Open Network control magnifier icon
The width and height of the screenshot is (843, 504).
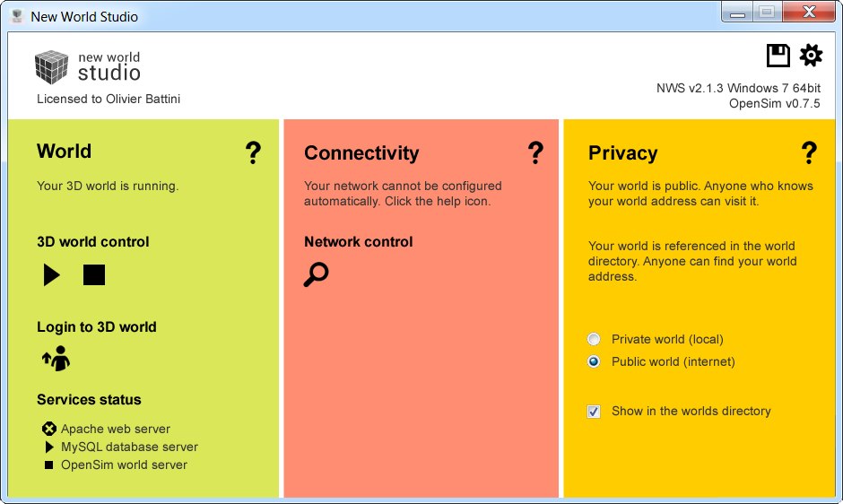point(316,274)
